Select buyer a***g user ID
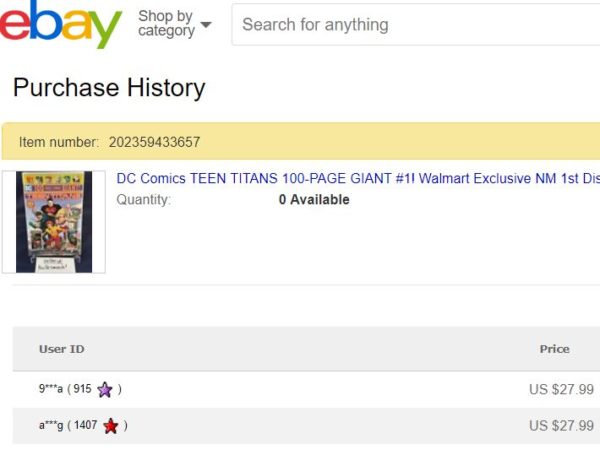This screenshot has width=600, height=455. pyautogui.click(x=51, y=425)
